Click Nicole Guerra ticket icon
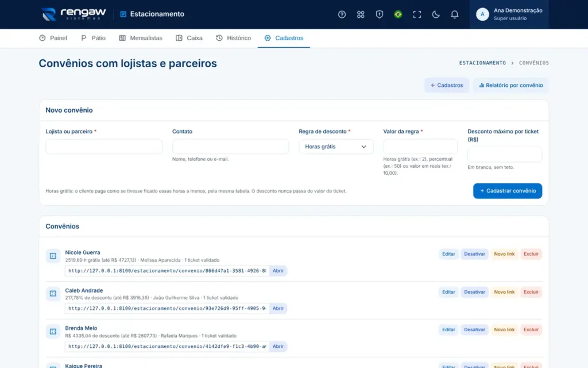Screen dimensions: 588x368 [53, 256]
